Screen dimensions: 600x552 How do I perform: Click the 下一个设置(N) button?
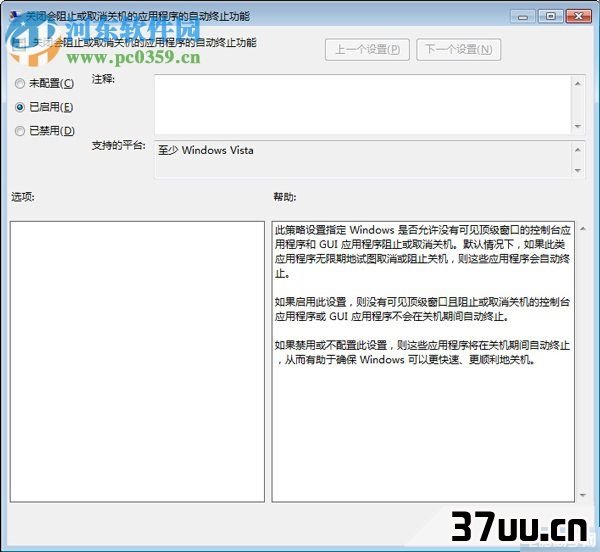pyautogui.click(x=458, y=49)
